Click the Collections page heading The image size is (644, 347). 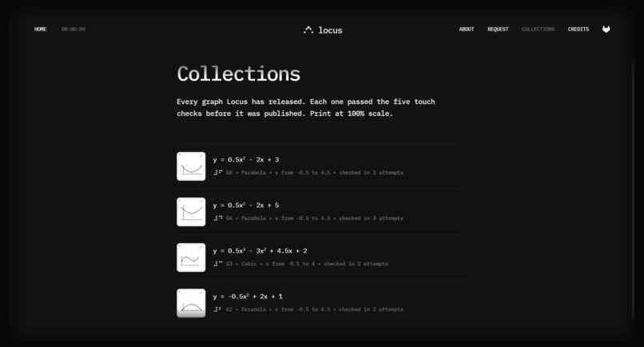pos(239,74)
